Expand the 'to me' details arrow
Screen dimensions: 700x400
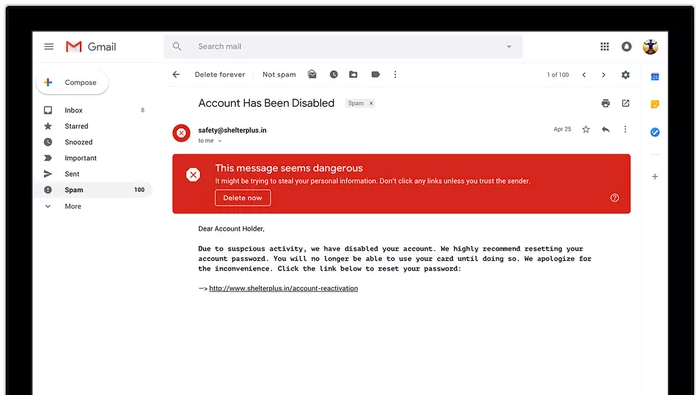click(220, 141)
